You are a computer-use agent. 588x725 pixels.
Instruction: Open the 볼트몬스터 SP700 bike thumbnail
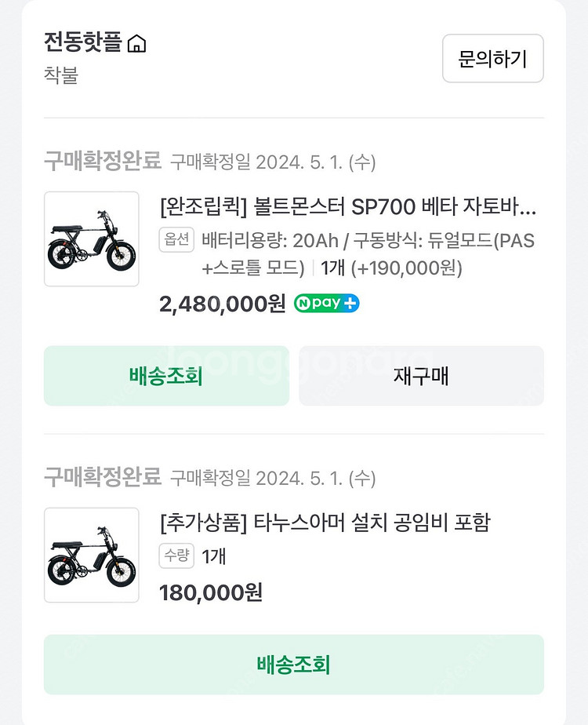(92, 239)
